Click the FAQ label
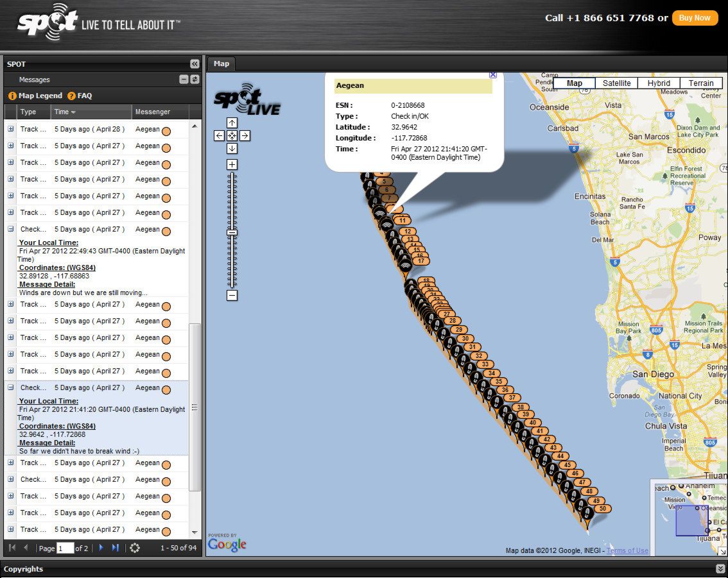This screenshot has height=578, width=728. (x=85, y=96)
